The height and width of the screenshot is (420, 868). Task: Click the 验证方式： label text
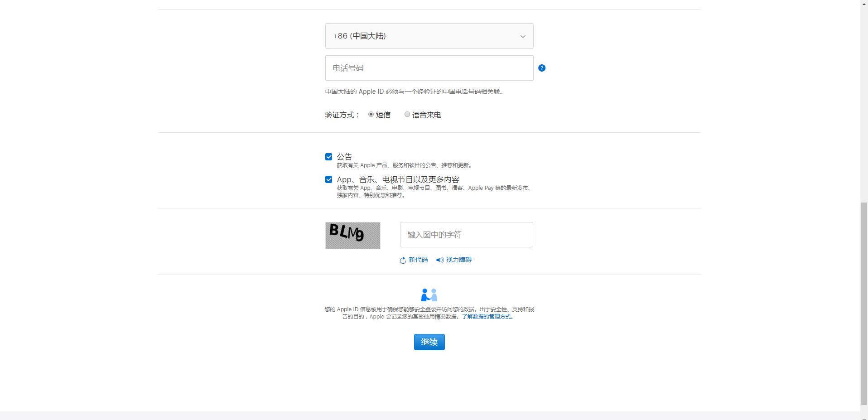[342, 115]
